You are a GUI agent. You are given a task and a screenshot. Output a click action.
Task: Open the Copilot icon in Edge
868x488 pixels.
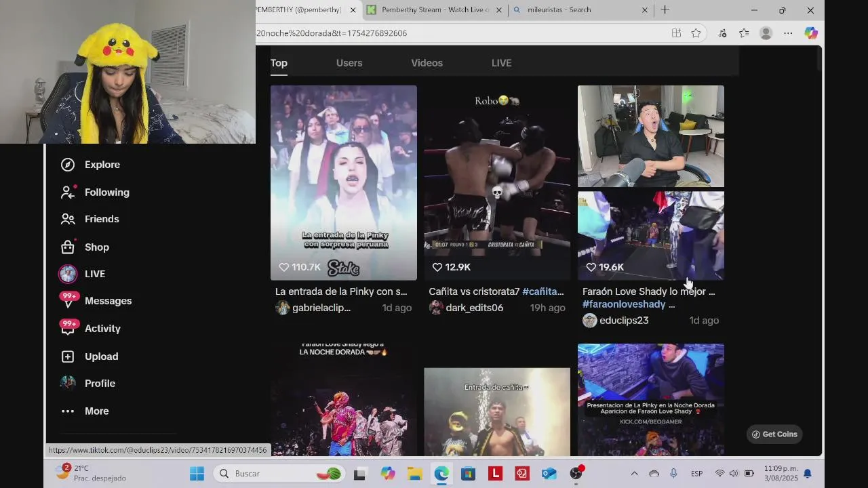810,33
